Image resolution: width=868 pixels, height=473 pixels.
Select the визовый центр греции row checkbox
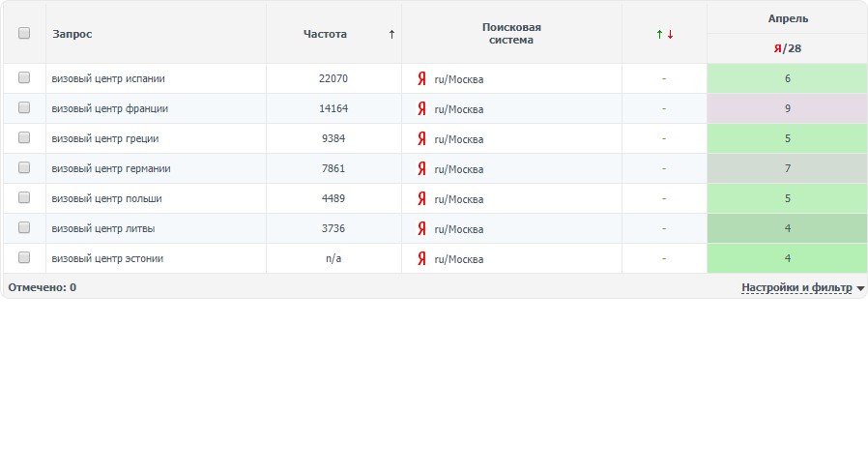pos(24,137)
